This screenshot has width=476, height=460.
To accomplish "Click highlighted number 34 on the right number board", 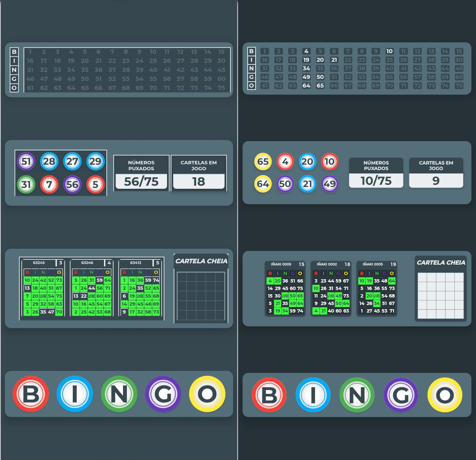I will 306,68.
